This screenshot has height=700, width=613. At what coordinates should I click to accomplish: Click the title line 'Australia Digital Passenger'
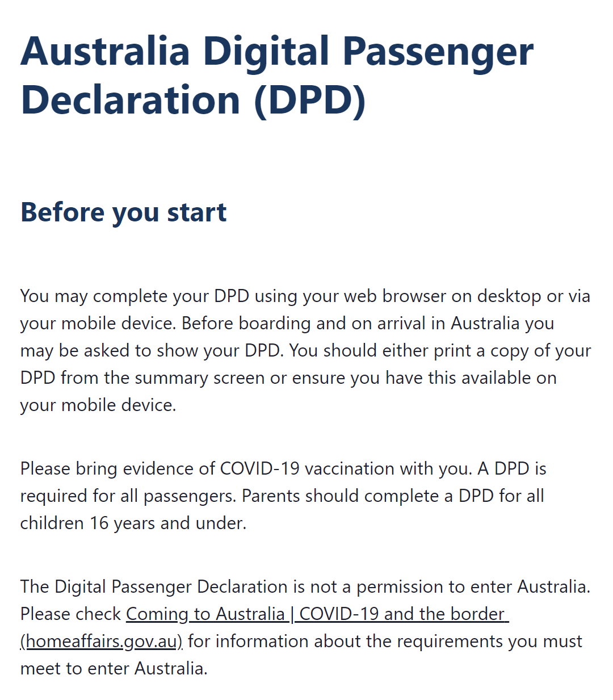pyautogui.click(x=277, y=51)
